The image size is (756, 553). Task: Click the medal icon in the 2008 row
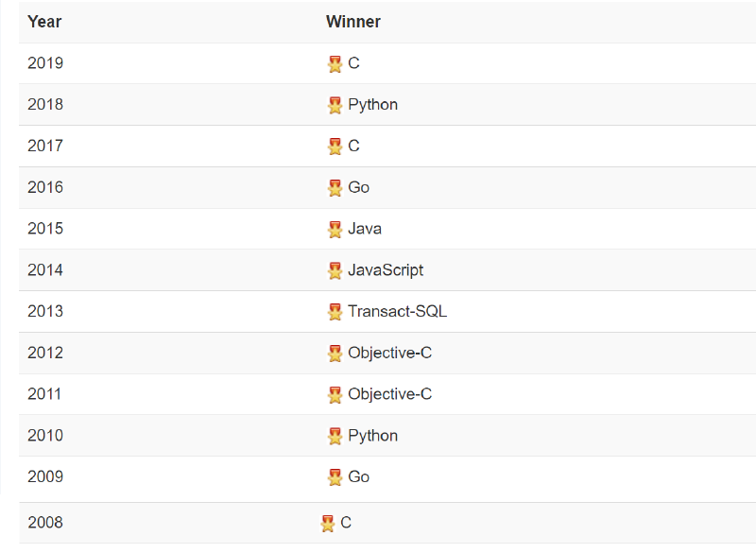click(x=327, y=524)
